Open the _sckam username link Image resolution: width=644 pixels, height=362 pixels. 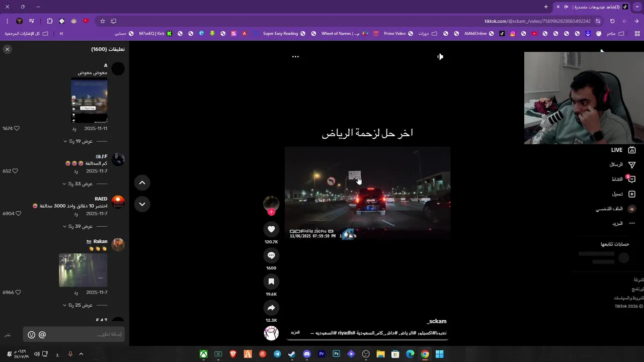click(436, 321)
